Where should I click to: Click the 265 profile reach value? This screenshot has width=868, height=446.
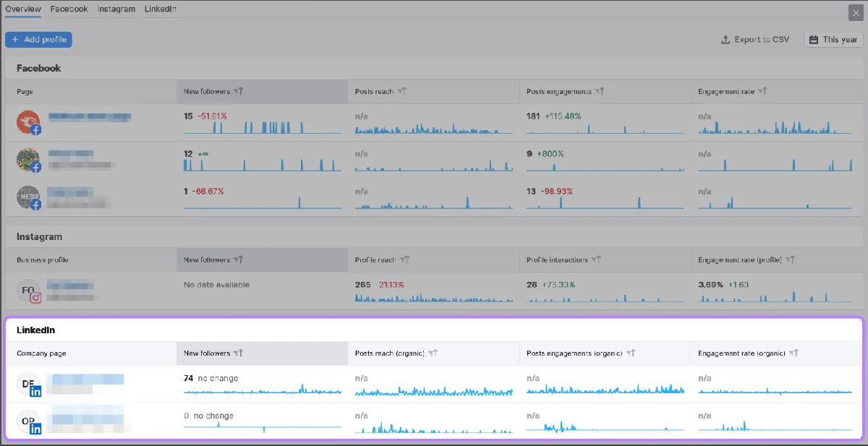(363, 285)
